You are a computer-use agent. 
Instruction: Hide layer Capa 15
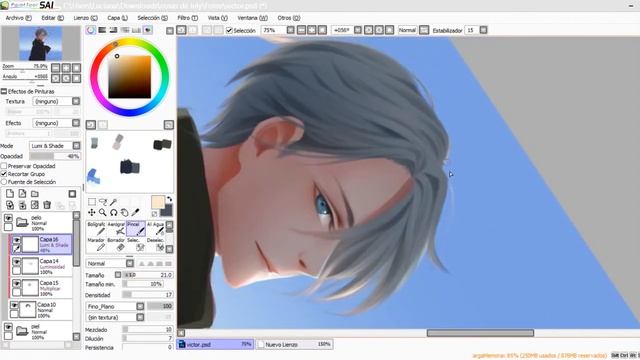(x=16, y=283)
